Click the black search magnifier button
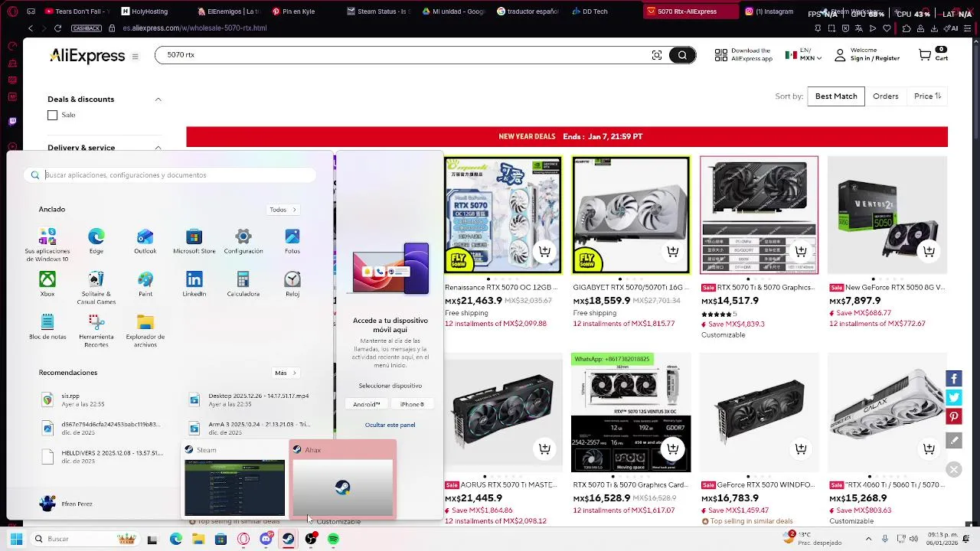Screen dimensions: 980x551 click(681, 55)
